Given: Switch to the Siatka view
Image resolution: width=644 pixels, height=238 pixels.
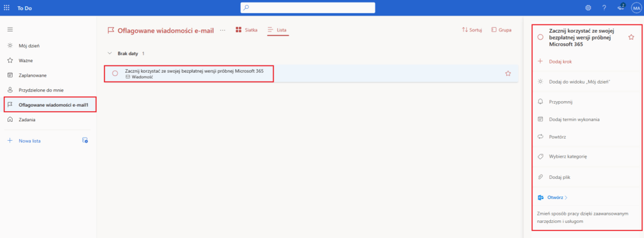Looking at the screenshot, I should tap(247, 30).
